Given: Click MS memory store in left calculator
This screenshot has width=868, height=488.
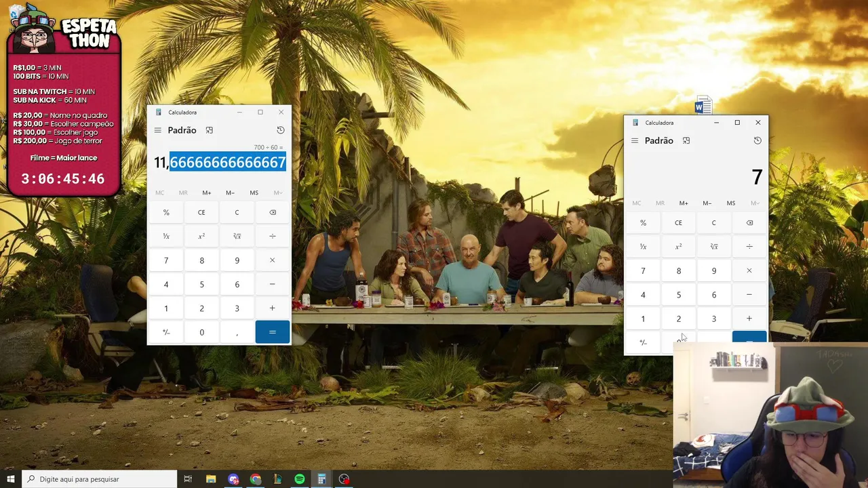Looking at the screenshot, I should click(x=254, y=192).
